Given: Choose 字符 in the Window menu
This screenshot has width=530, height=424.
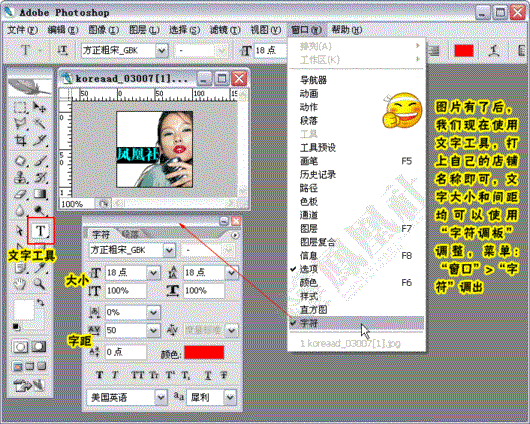Looking at the screenshot, I should coord(357,323).
